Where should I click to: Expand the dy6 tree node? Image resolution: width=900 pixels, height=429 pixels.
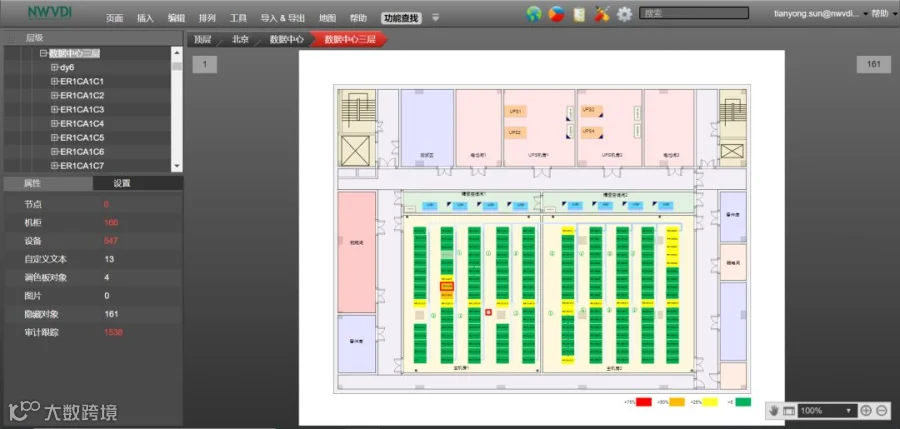click(55, 68)
